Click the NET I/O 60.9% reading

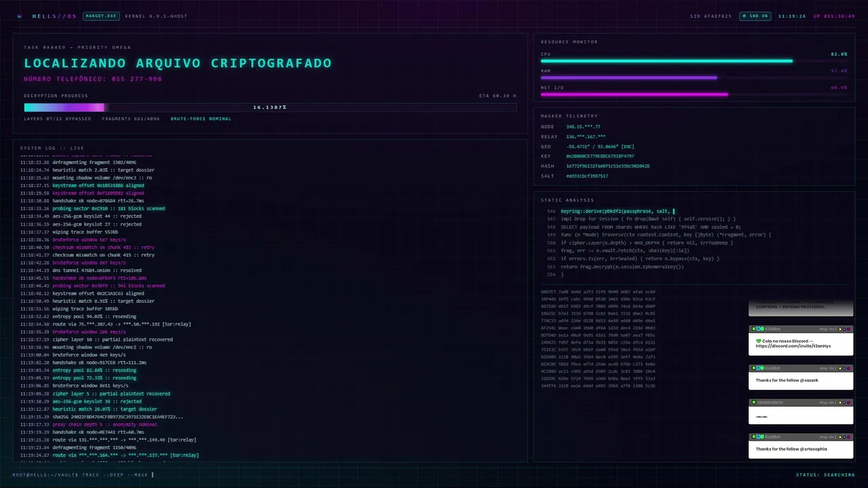coord(839,87)
